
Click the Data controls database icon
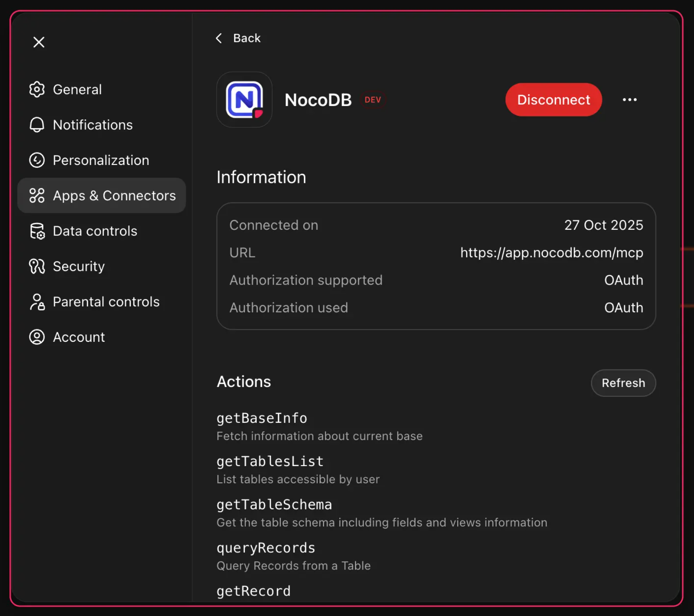tap(37, 231)
